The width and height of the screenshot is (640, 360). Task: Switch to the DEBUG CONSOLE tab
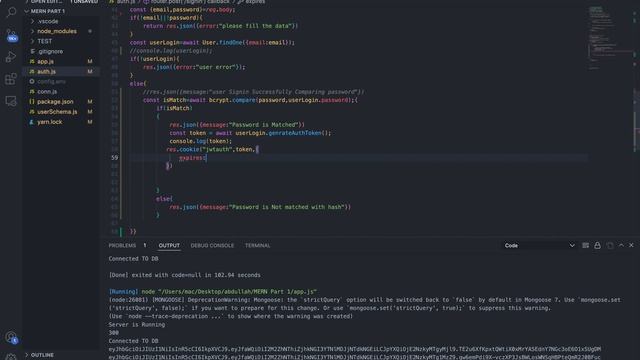212,245
